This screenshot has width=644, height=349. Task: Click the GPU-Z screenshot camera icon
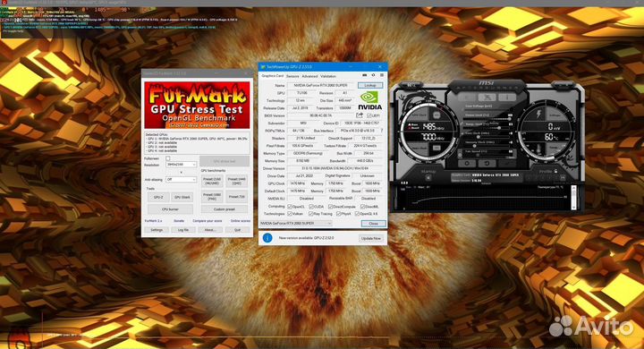[x=364, y=75]
